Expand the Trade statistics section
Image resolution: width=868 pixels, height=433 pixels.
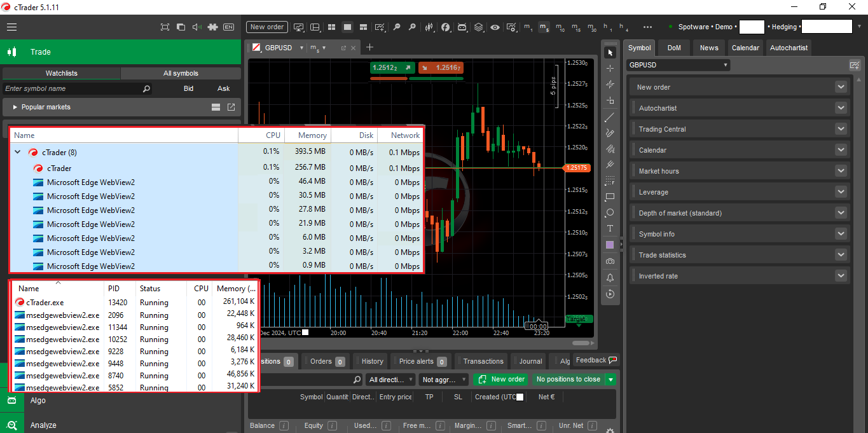pyautogui.click(x=841, y=255)
